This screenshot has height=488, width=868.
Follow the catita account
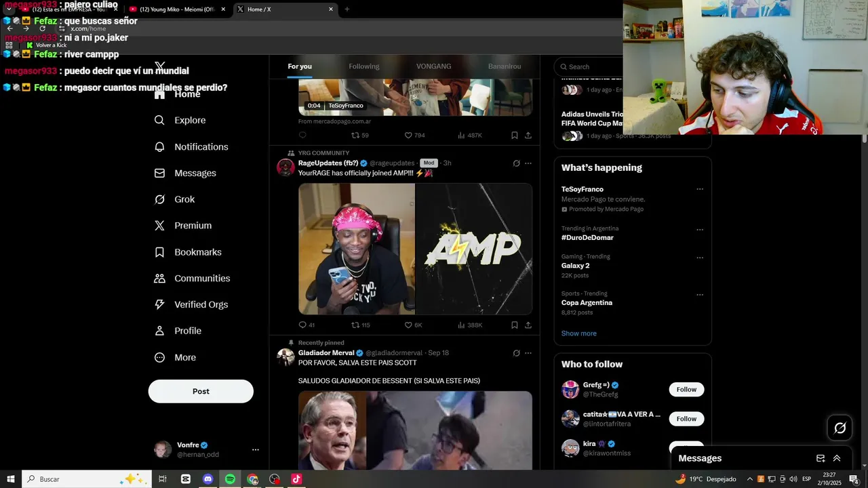pyautogui.click(x=686, y=419)
